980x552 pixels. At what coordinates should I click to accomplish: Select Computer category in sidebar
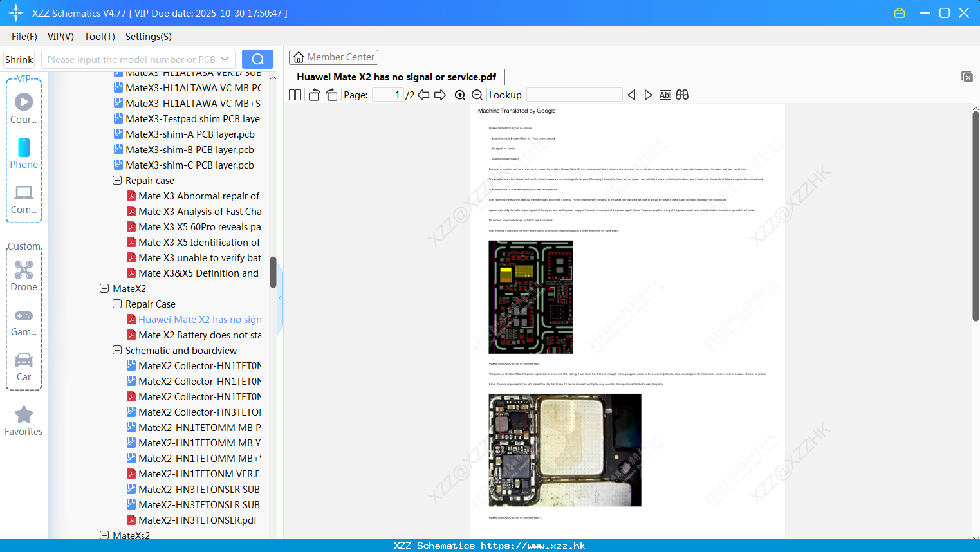click(24, 199)
